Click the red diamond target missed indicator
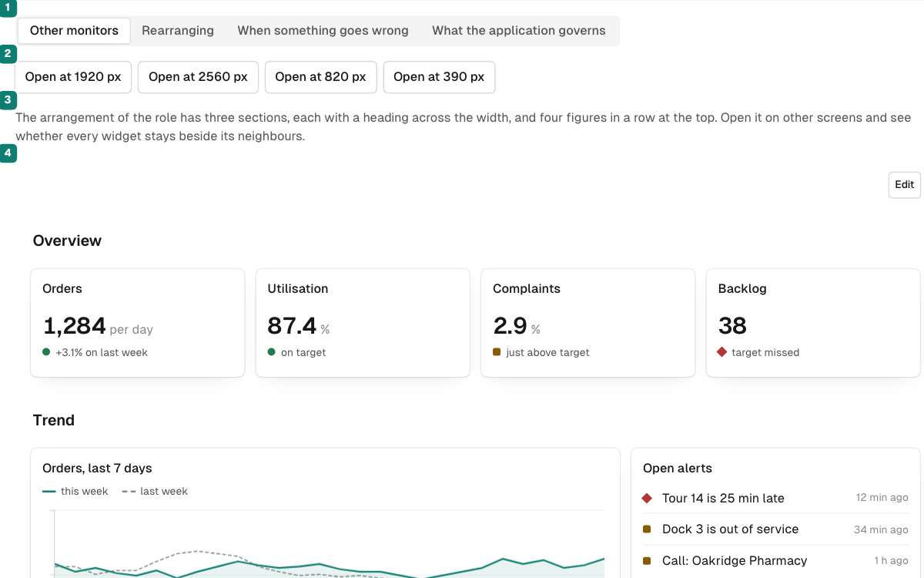 (722, 352)
